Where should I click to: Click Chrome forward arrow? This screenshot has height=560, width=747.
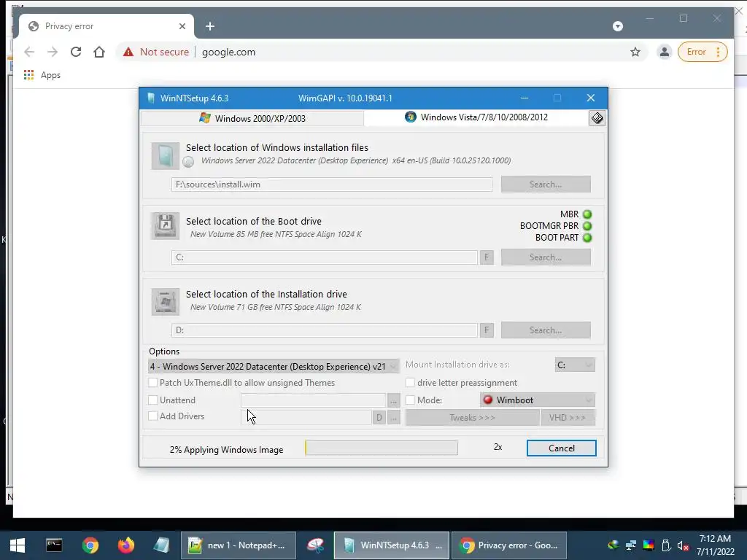point(53,52)
